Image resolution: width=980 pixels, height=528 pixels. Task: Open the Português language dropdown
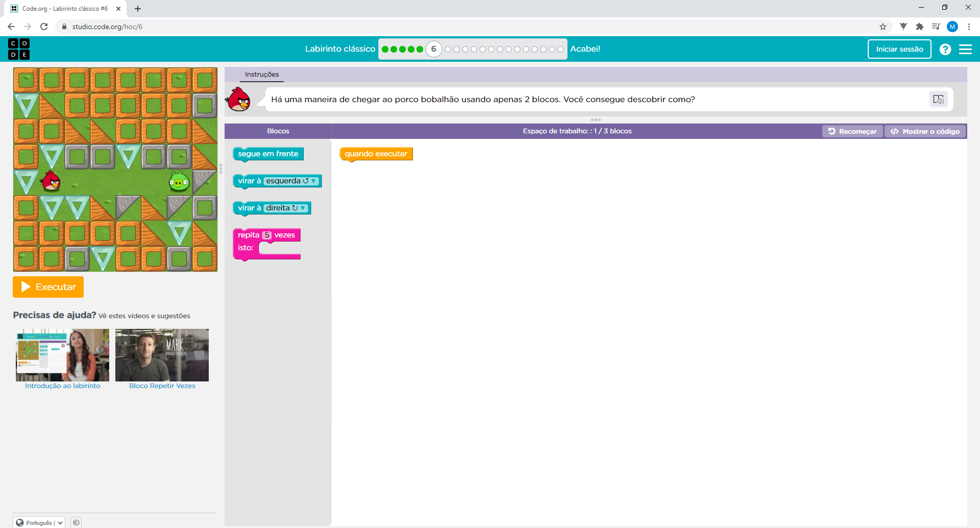point(39,522)
